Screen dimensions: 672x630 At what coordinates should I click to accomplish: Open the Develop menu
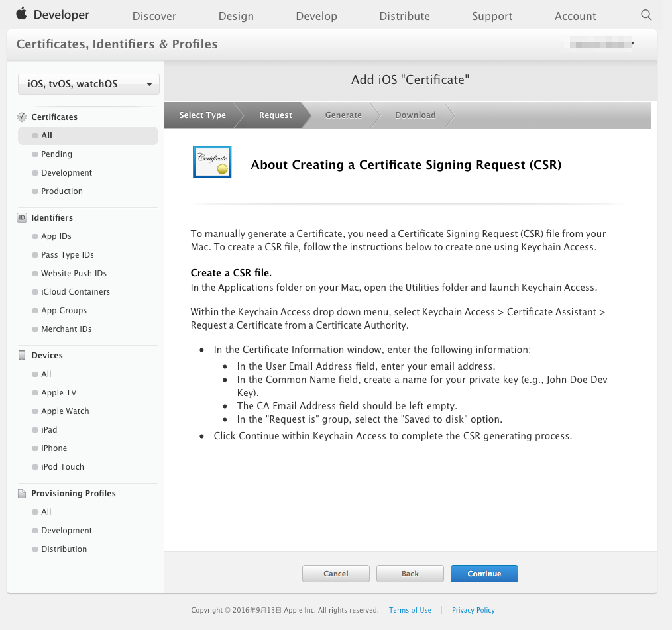[x=316, y=16]
